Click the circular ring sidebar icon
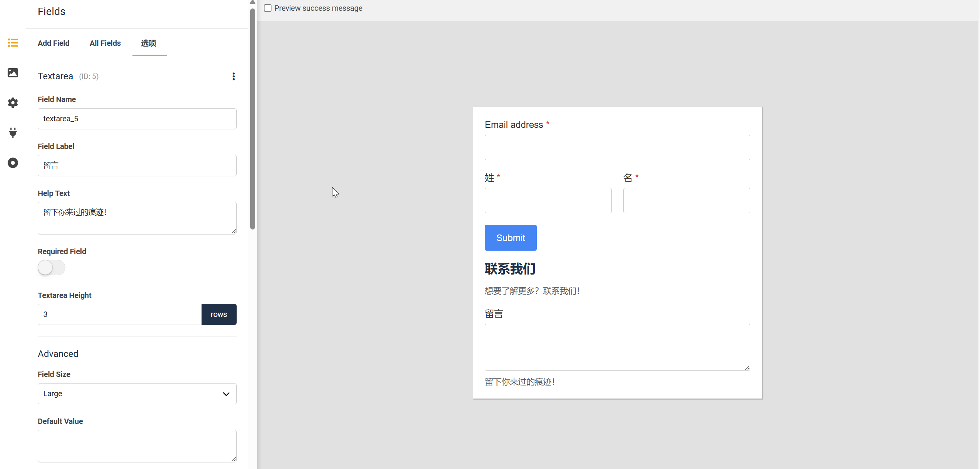 (13, 163)
